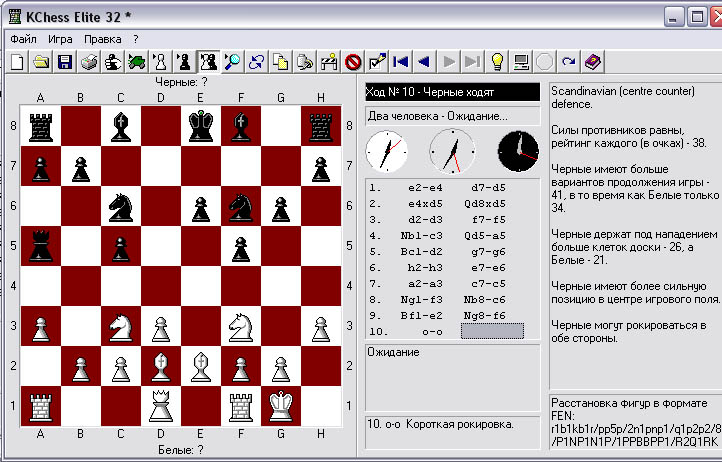The image size is (722, 462).
Task: Click the magnifying glass toolbar icon
Action: pyautogui.click(x=232, y=62)
